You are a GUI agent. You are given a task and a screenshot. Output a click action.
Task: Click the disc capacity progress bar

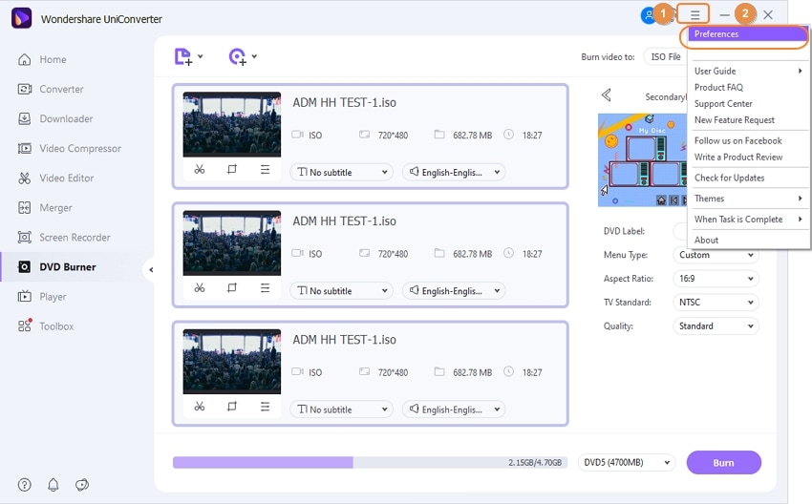pos(370,462)
